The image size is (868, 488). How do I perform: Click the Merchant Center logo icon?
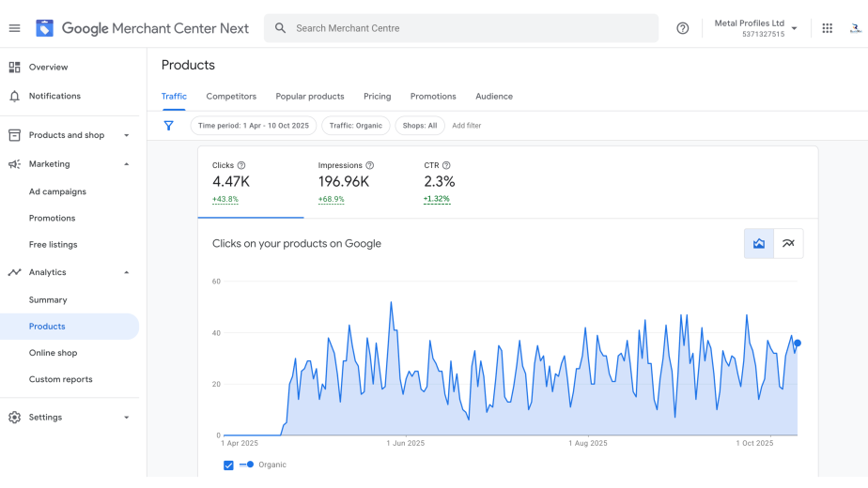click(x=44, y=28)
